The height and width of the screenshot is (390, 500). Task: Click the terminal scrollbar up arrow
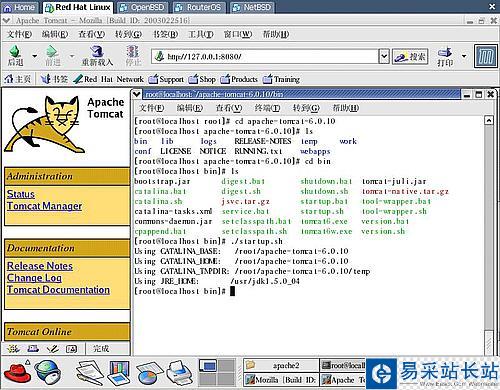coord(489,120)
